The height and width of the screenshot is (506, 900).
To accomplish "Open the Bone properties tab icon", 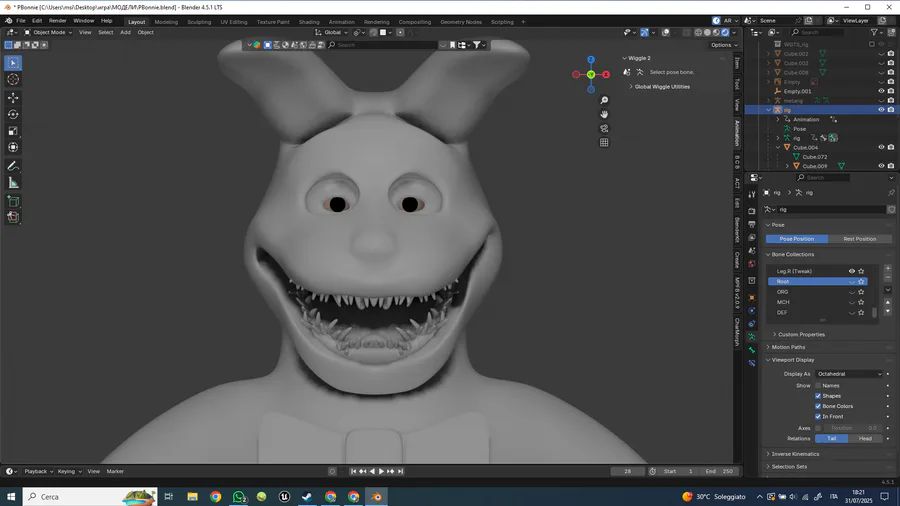I will pos(752,350).
